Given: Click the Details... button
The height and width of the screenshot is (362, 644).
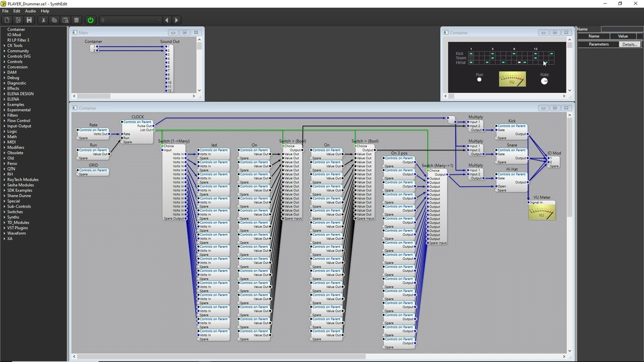Looking at the screenshot, I should tap(629, 44).
